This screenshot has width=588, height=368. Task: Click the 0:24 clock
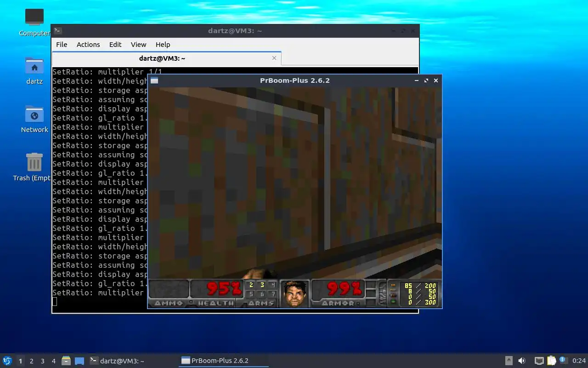(x=579, y=361)
